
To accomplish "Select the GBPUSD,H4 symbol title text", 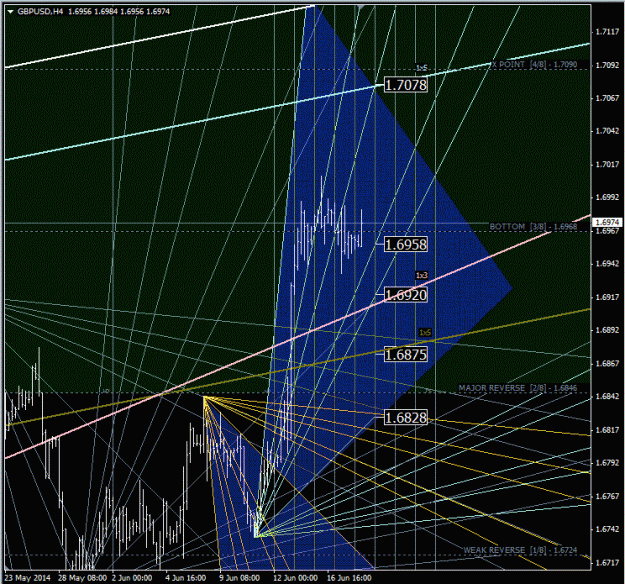I will (40, 12).
